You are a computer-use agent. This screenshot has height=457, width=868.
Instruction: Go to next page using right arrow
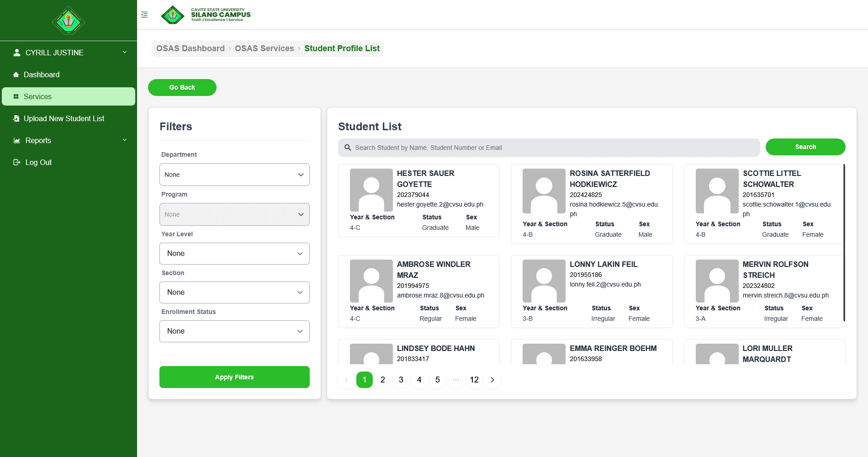pos(492,380)
